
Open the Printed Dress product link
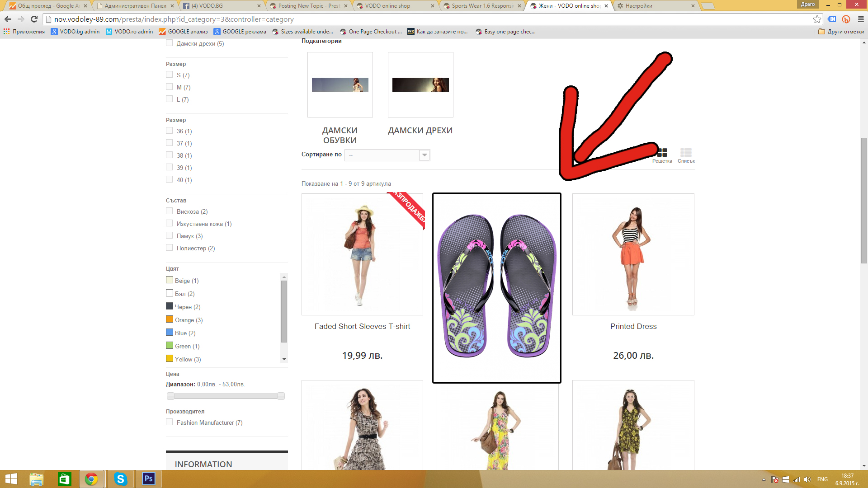(633, 326)
